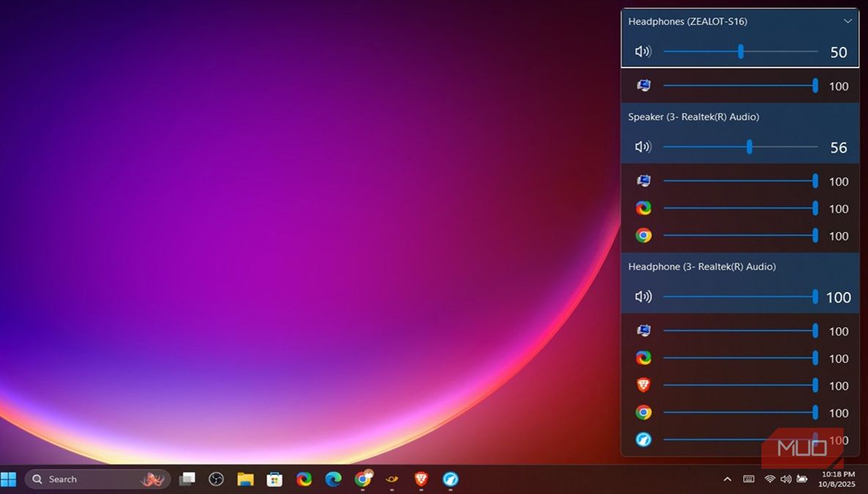Click the taskbar Search box
868x494 pixels.
pyautogui.click(x=98, y=479)
